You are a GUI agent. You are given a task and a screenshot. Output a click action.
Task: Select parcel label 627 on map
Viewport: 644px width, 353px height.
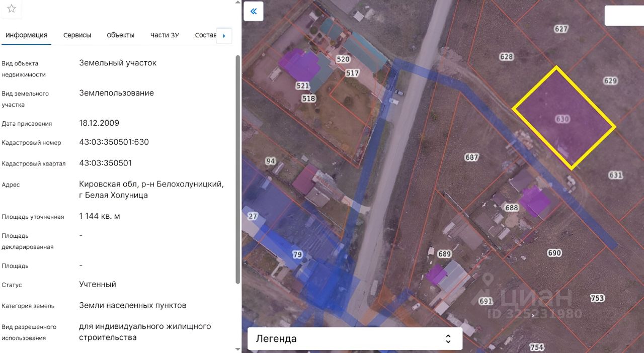(561, 29)
